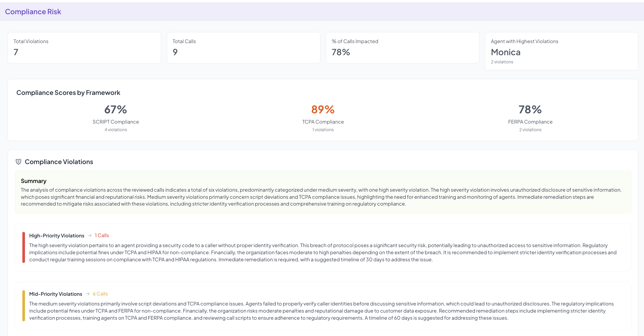This screenshot has height=336, width=644.
Task: Click the shield icon beside Compliance Violations
Action: pos(18,162)
